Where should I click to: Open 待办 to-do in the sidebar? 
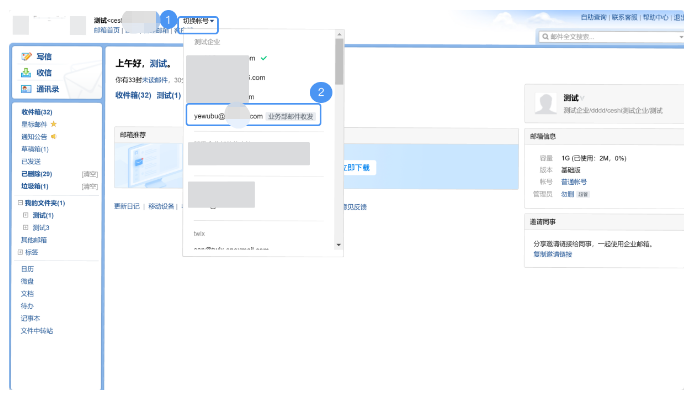pos(27,306)
